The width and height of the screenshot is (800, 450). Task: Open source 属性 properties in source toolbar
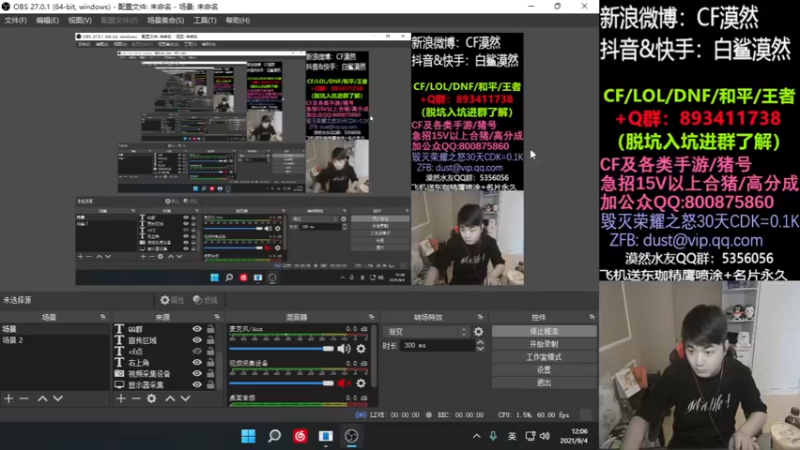(x=172, y=300)
